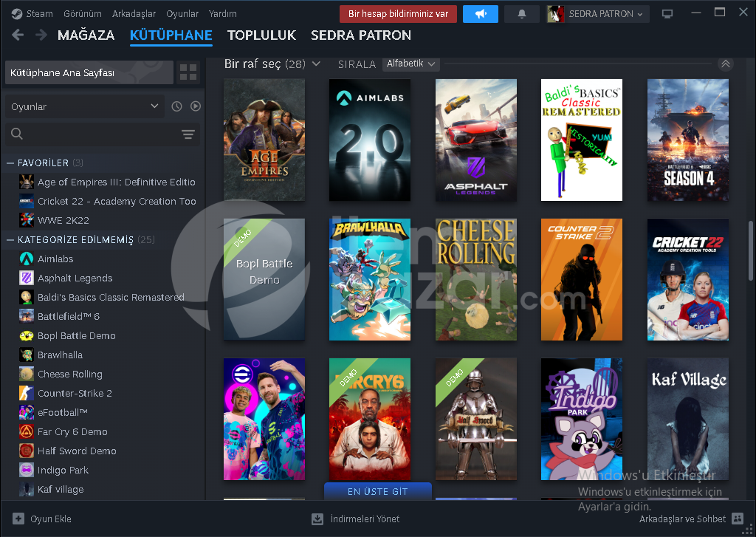The width and height of the screenshot is (756, 537).
Task: Open the notifications bell
Action: [522, 14]
